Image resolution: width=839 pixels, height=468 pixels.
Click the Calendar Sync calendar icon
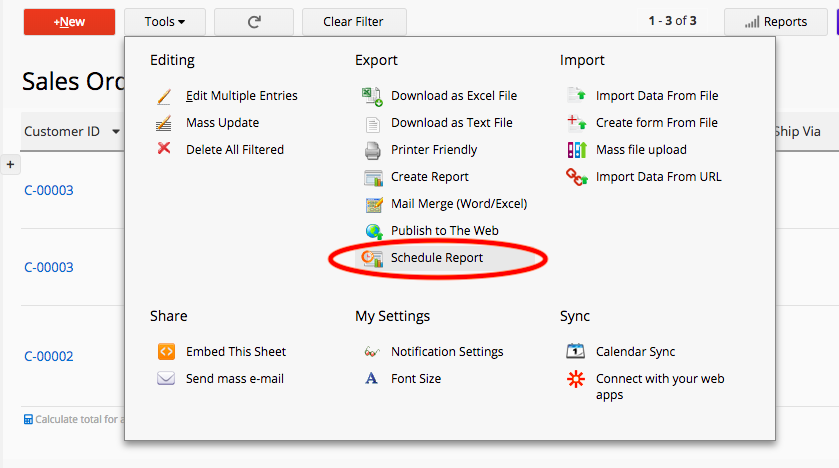[x=576, y=352]
